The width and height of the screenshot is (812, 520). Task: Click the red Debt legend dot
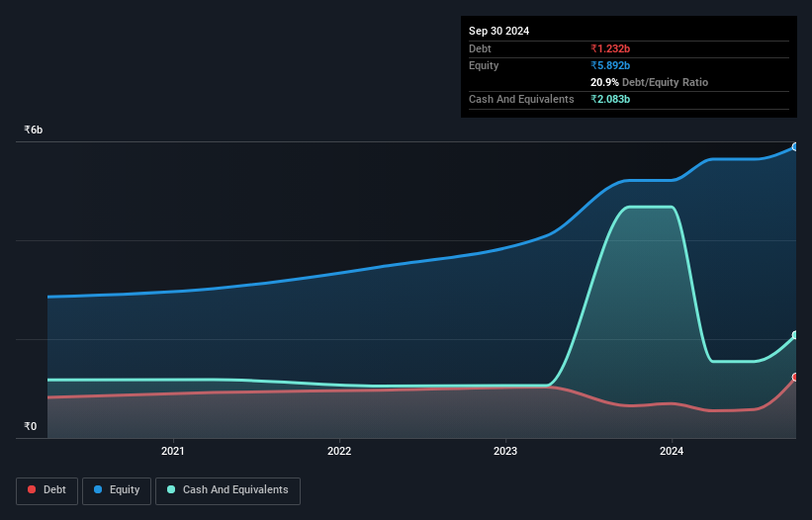(32, 489)
